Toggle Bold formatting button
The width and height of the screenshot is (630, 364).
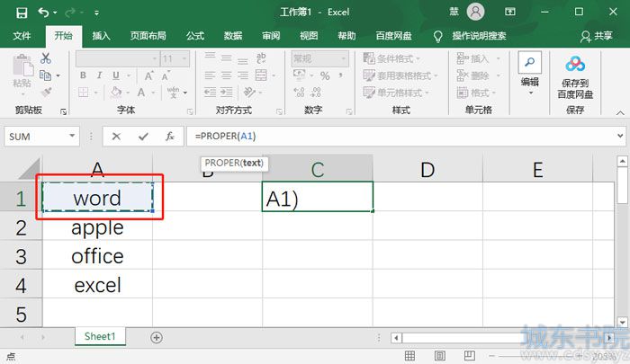(83, 75)
